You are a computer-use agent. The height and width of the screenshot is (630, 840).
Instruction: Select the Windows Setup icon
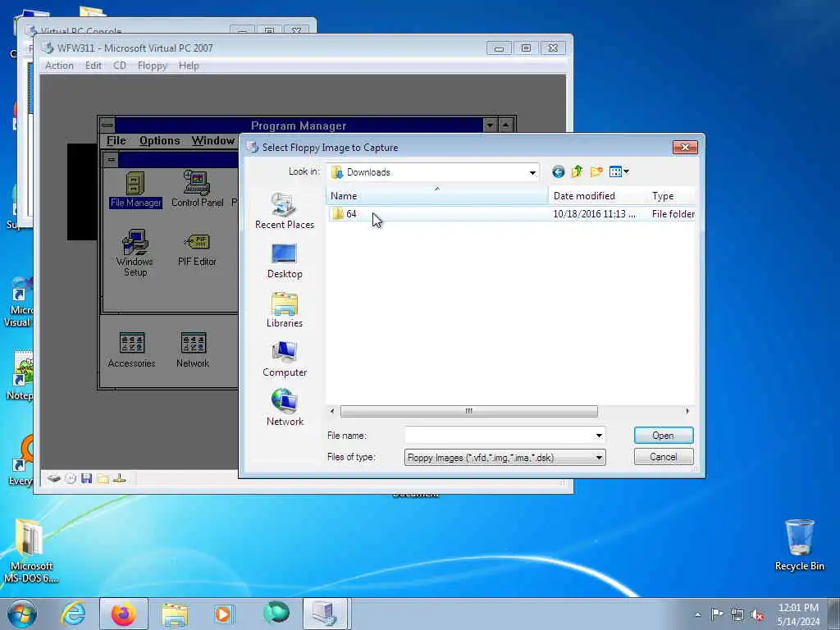(x=135, y=253)
